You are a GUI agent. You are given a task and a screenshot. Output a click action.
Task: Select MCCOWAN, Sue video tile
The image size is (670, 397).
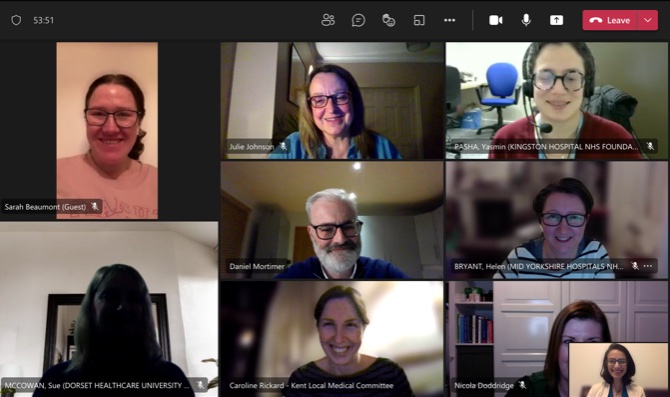[109, 309]
